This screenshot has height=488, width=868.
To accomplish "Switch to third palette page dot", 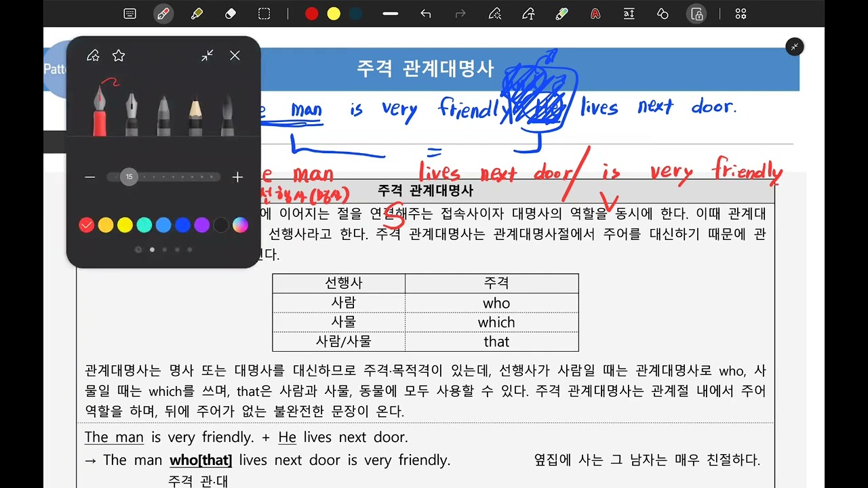I will click(x=177, y=249).
